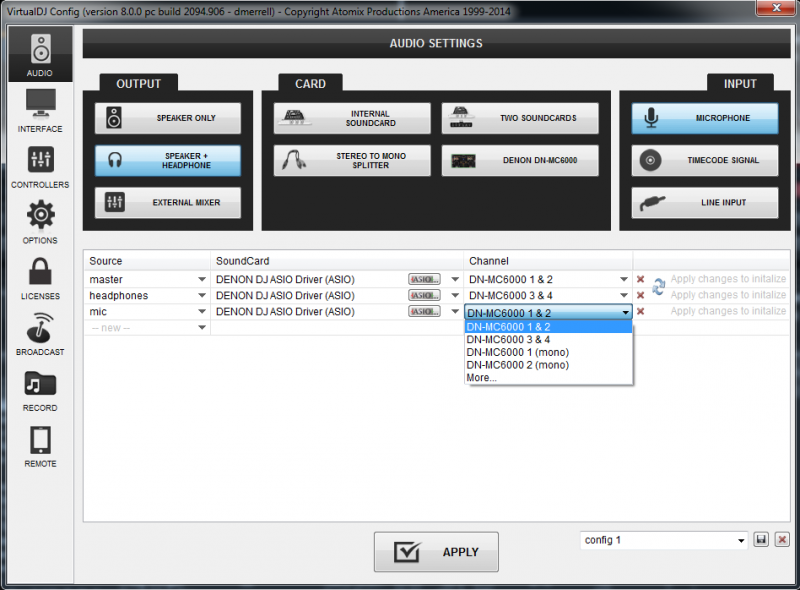Select DN-MC6000 1 (mono) channel
800x590 pixels.
click(548, 352)
